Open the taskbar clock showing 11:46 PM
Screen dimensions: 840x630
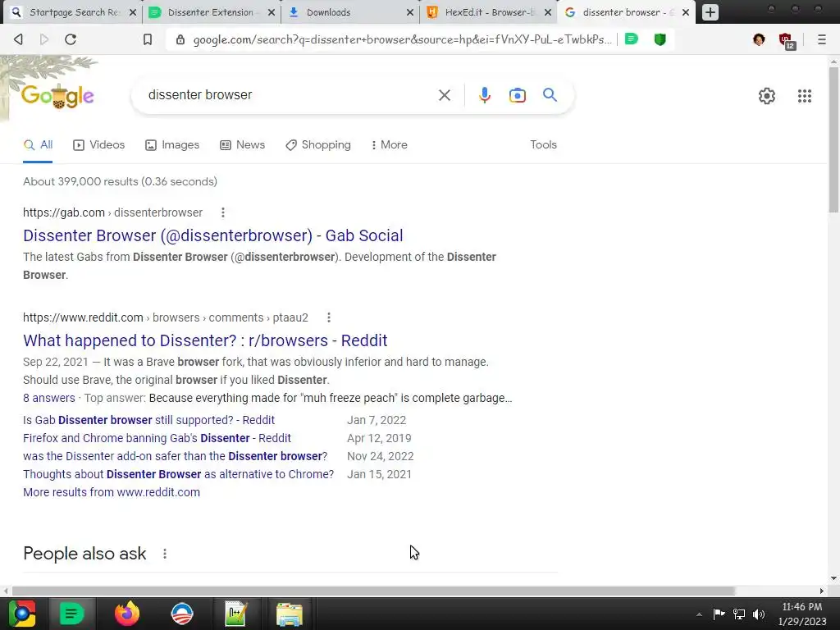(x=802, y=614)
